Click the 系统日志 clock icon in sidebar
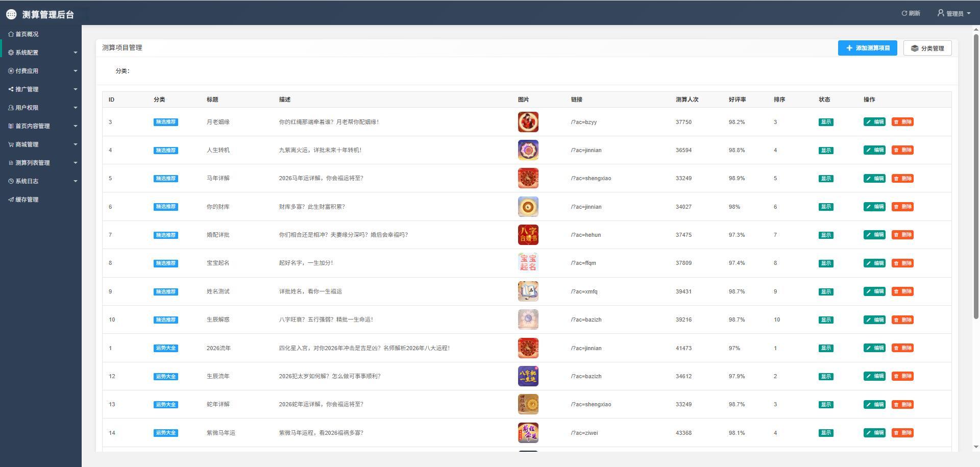Screen dimensions: 980x467 click(11, 181)
